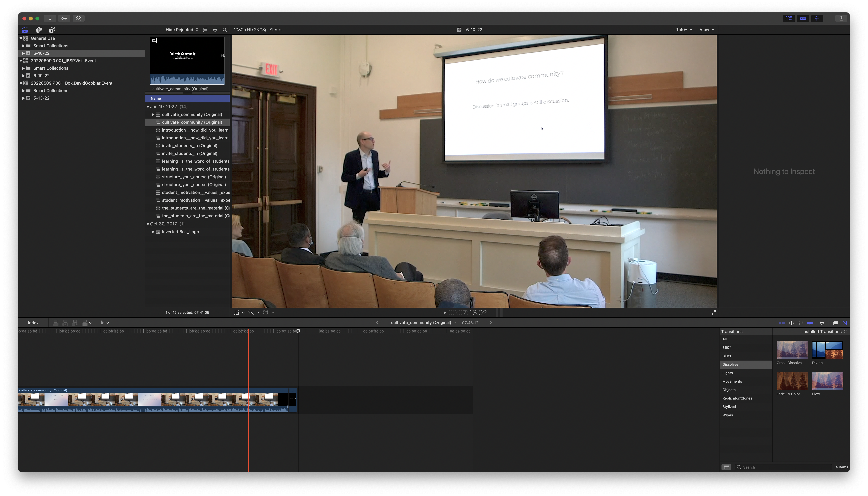
Task: Click the Share export icon
Action: [841, 18]
